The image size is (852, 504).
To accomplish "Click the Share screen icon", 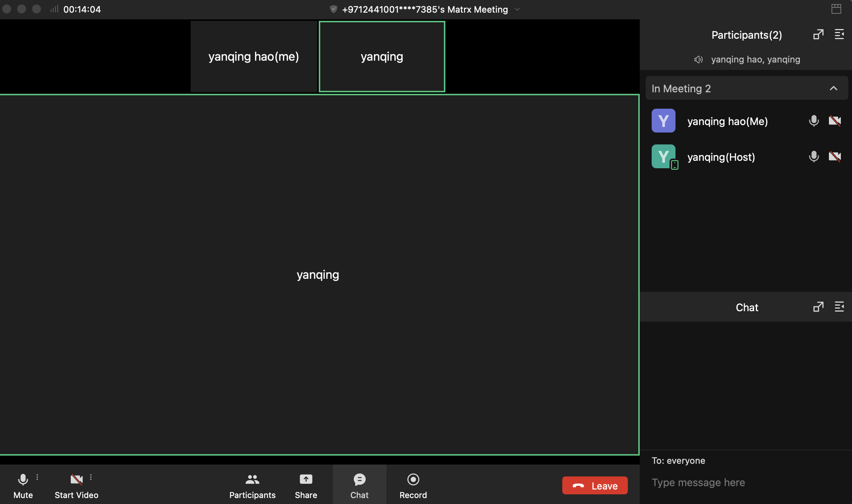I will [x=306, y=479].
